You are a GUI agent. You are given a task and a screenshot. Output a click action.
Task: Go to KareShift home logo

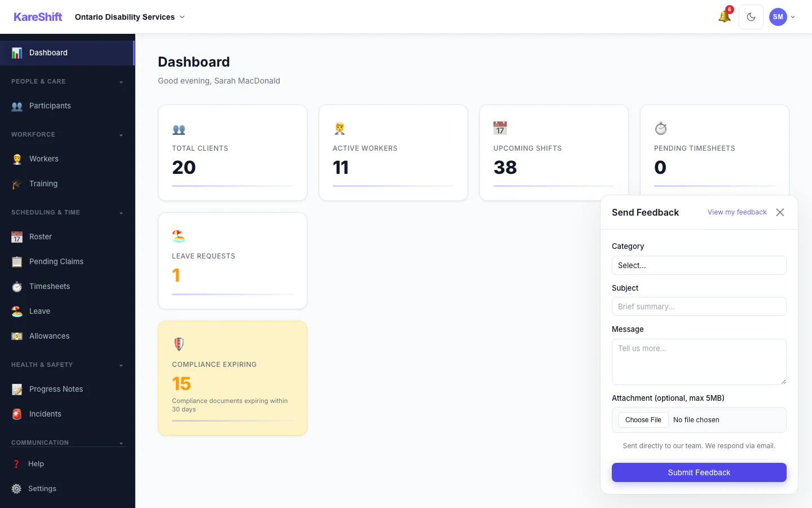tap(38, 17)
